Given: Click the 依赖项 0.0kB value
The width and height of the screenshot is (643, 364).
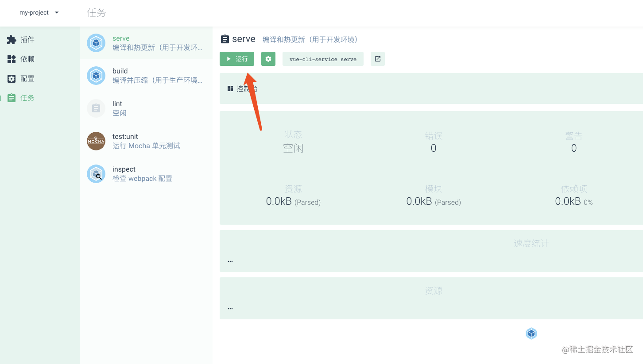Looking at the screenshot, I should (574, 202).
